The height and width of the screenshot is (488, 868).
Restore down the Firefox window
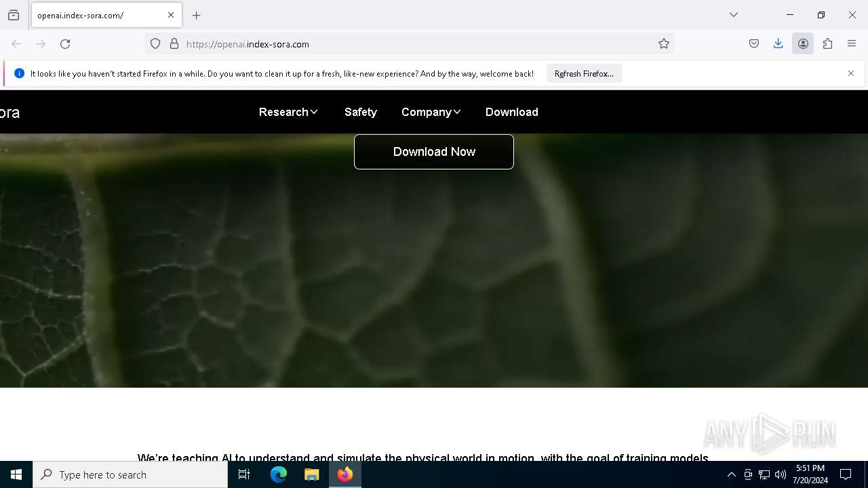click(821, 15)
